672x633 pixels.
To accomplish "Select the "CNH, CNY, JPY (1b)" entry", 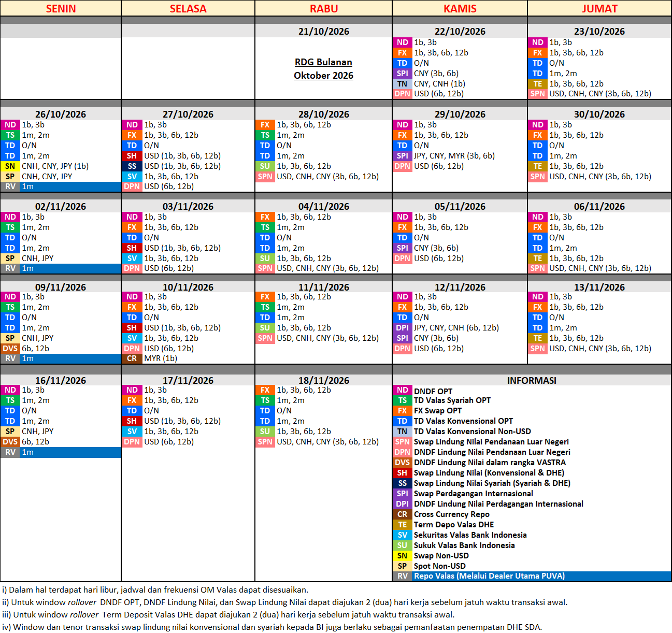I will click(x=55, y=166).
